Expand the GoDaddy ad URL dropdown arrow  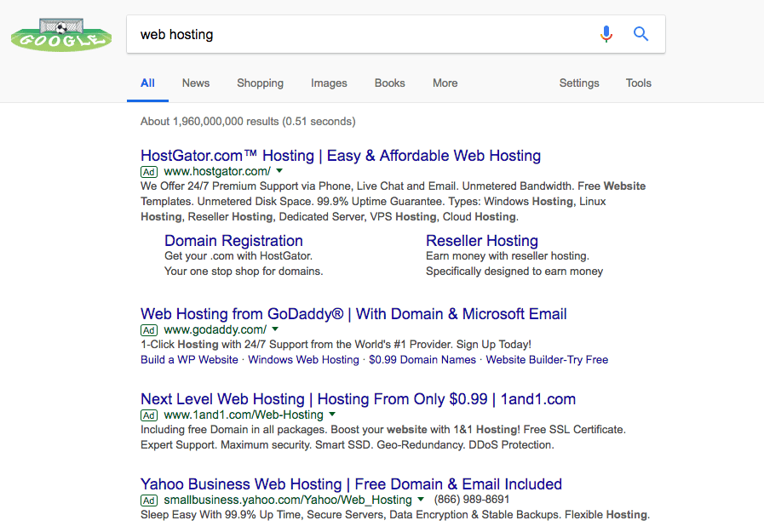(x=275, y=329)
